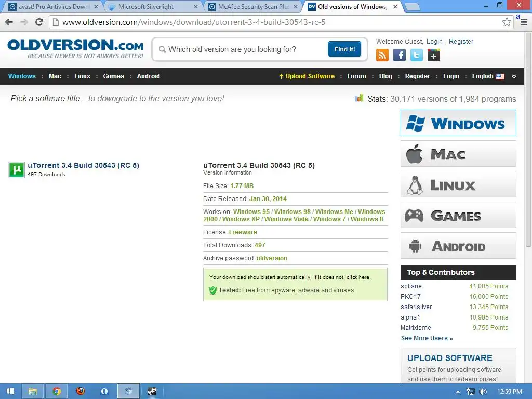Image resolution: width=532 pixels, height=399 pixels.
Task: Open Games in the navigation bar
Action: tap(114, 76)
